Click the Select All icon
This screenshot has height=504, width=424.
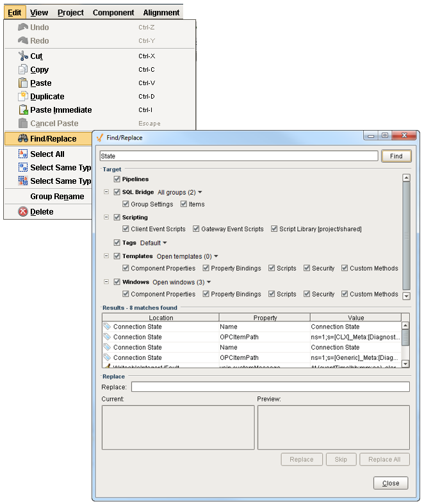[23, 154]
